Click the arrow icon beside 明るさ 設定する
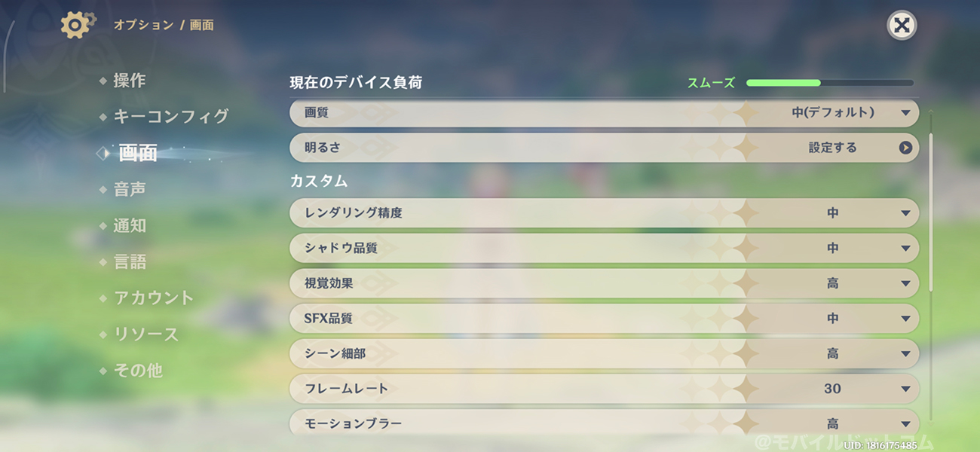Screen dimensions: 980x452 point(905,148)
